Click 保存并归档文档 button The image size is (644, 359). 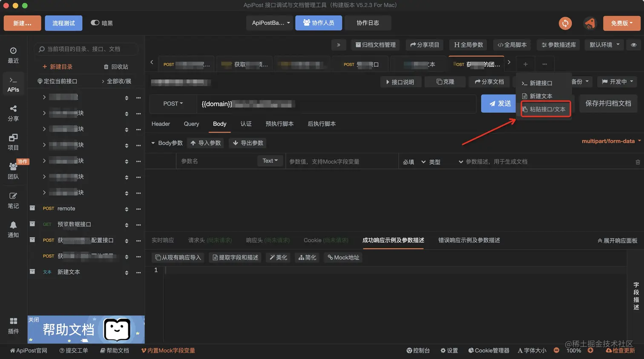coord(608,103)
